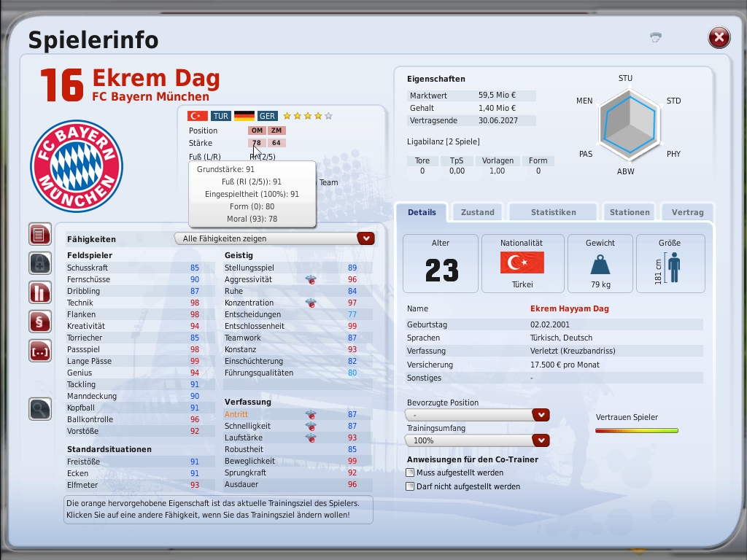This screenshot has height=560, width=747.
Task: Close the Spielerinfo window
Action: tap(719, 37)
